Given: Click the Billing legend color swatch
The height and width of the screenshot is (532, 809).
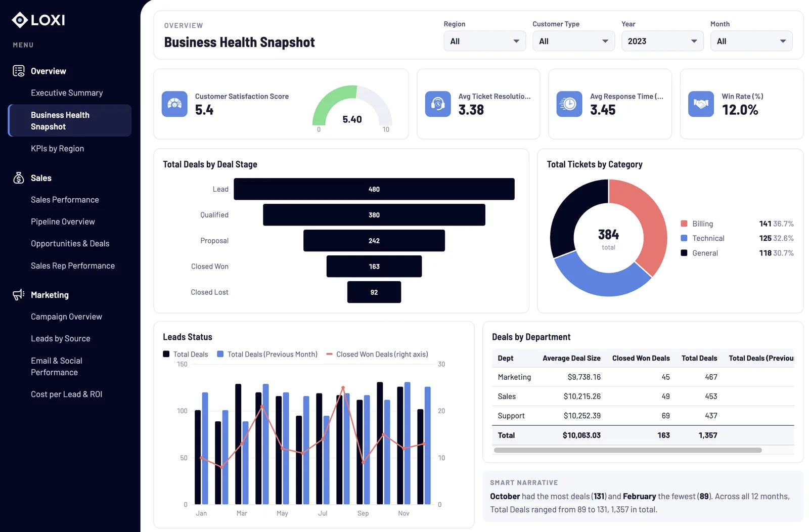Looking at the screenshot, I should pyautogui.click(x=684, y=224).
